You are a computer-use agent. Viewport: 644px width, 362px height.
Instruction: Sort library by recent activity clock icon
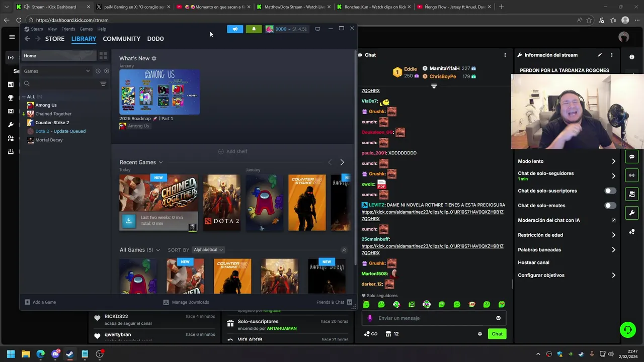pos(98,71)
